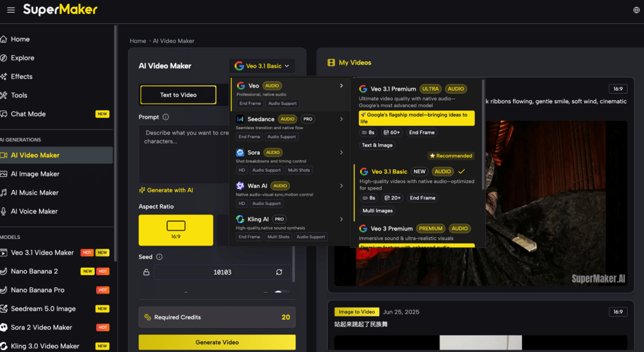Image resolution: width=644 pixels, height=352 pixels.
Task: Open AI Music Maker from sidebar
Action: pos(35,193)
